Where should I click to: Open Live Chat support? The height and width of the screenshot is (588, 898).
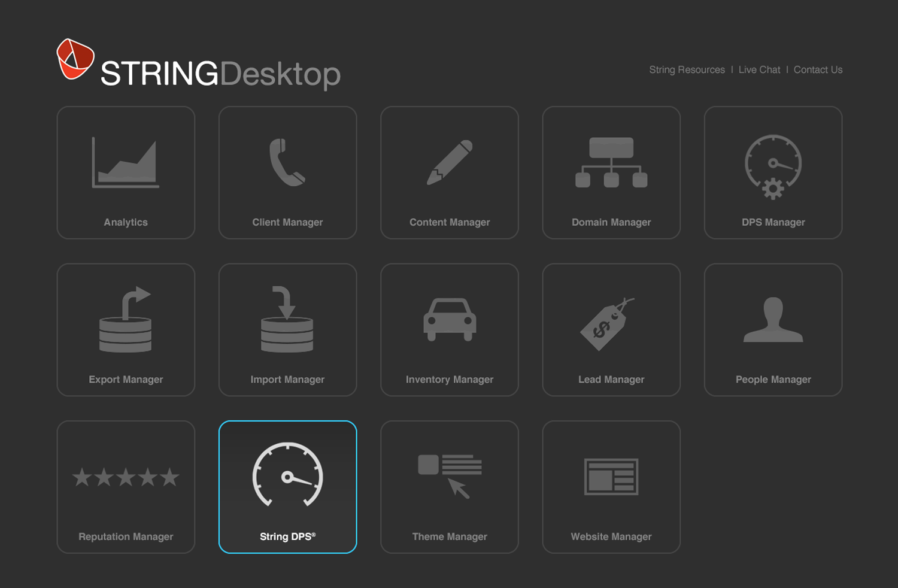pos(759,69)
